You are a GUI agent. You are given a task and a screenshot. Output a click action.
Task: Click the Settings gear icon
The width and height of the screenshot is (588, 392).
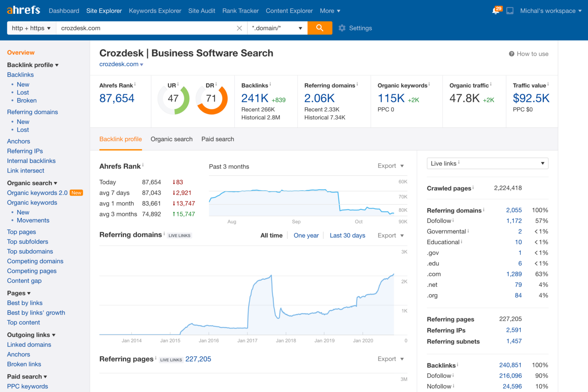[342, 28]
